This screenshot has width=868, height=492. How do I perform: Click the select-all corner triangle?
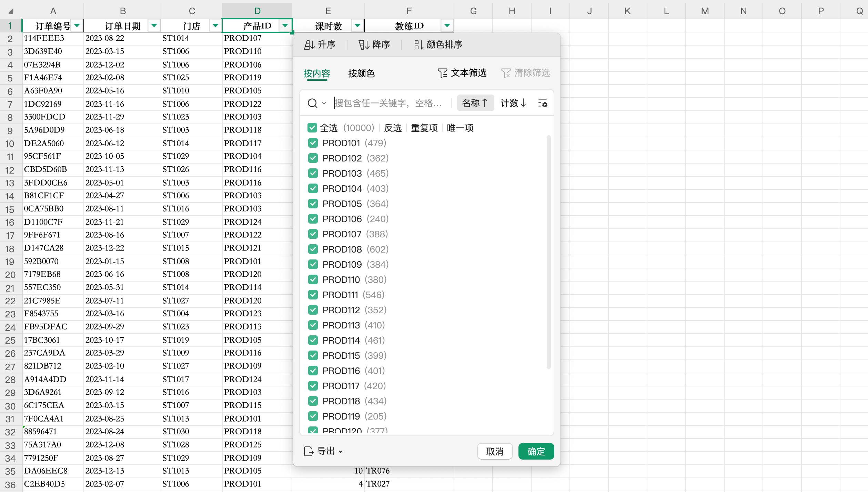[11, 11]
